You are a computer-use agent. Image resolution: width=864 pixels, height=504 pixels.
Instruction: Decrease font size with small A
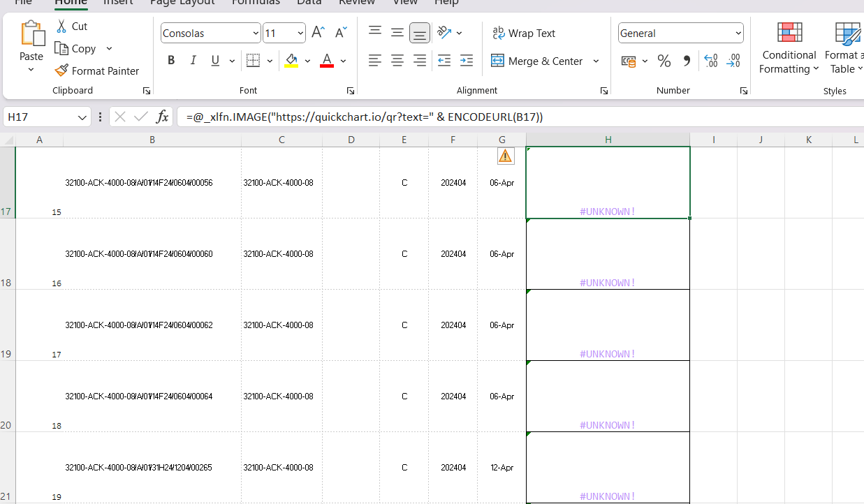tap(341, 33)
